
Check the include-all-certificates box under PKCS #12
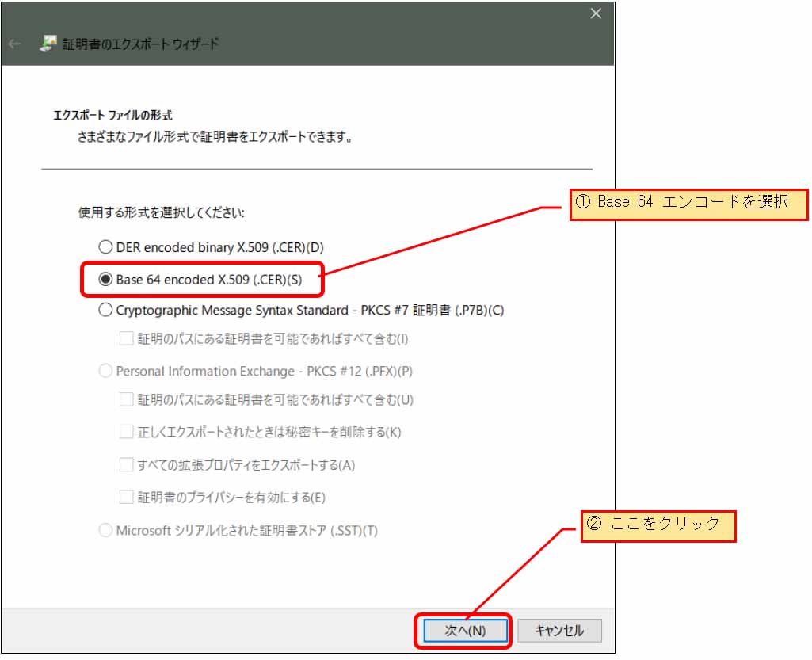coord(126,400)
